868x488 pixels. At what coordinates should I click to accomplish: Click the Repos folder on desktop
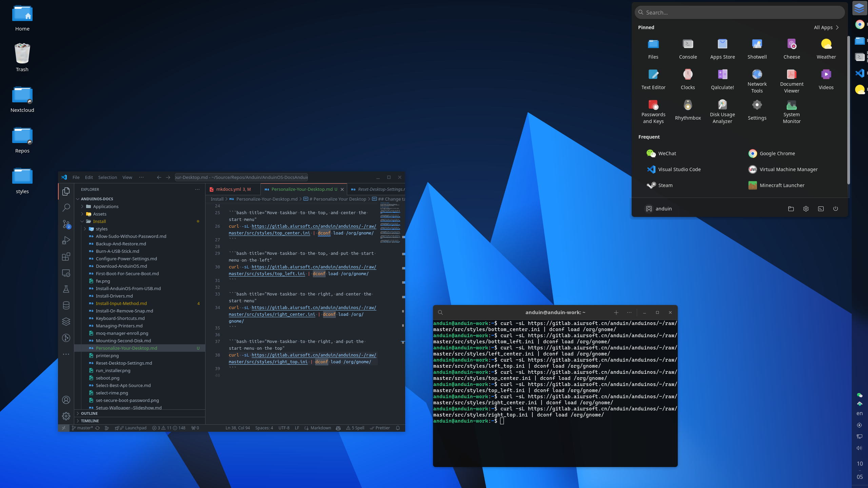(x=22, y=140)
